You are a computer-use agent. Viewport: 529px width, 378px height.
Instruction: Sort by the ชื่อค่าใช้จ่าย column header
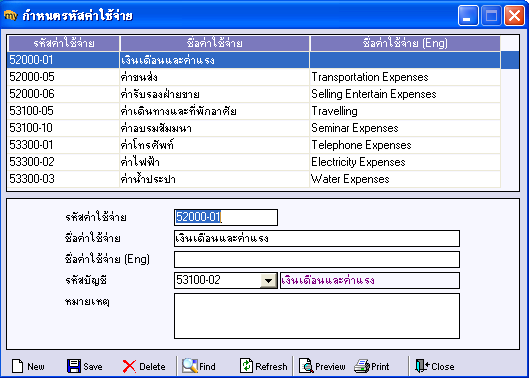pyautogui.click(x=215, y=44)
